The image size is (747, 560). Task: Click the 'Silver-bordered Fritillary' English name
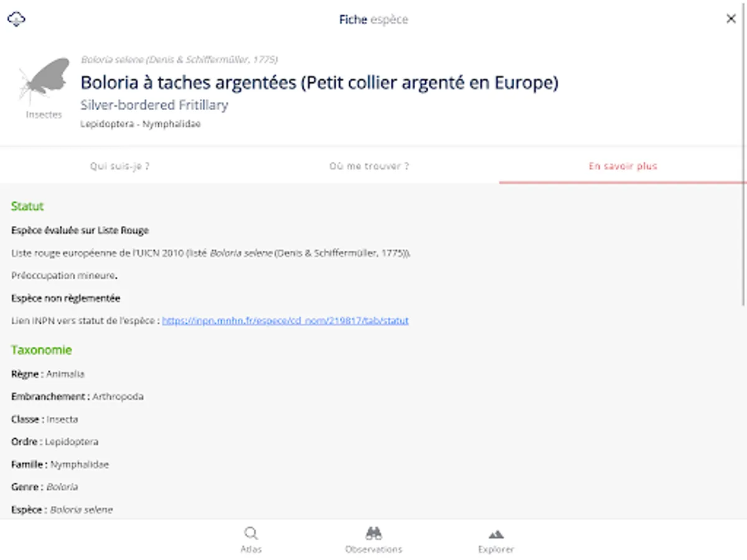pyautogui.click(x=154, y=105)
